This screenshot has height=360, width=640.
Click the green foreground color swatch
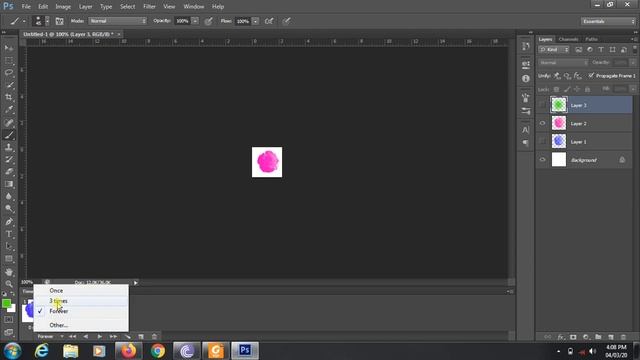pyautogui.click(x=6, y=303)
